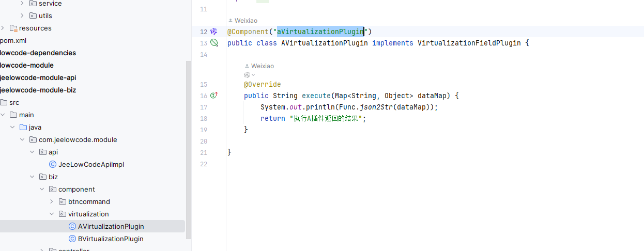Image resolution: width=644 pixels, height=251 pixels.
Task: Click line number 17 in the gutter
Action: pos(203,107)
